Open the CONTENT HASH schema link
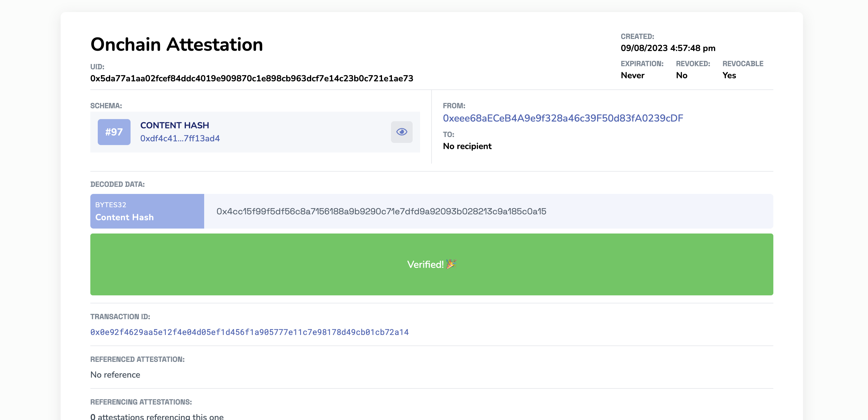The width and height of the screenshot is (868, 420). 174,125
